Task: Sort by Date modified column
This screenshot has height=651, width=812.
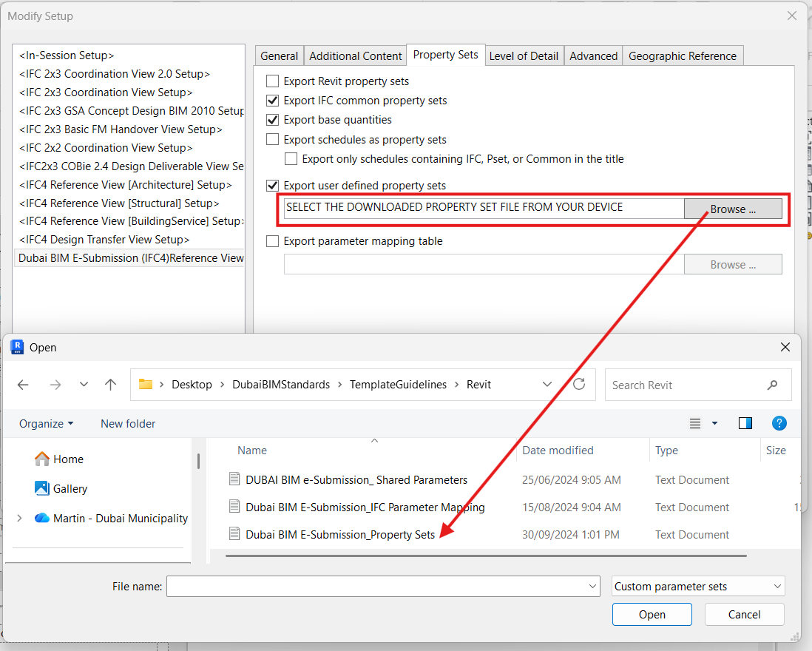Action: (558, 451)
